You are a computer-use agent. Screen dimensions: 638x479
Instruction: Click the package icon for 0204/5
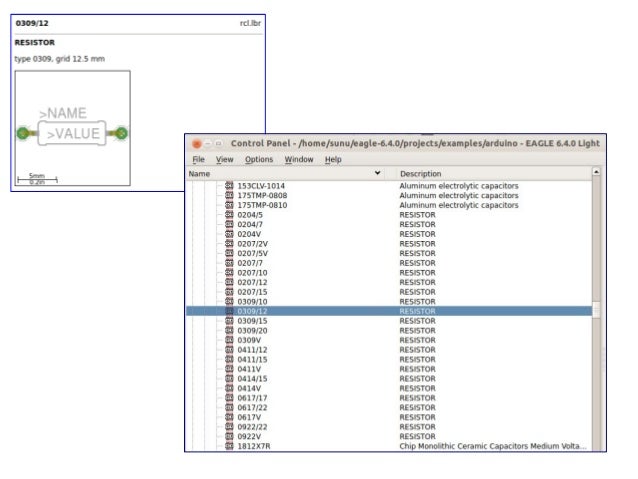(x=229, y=214)
